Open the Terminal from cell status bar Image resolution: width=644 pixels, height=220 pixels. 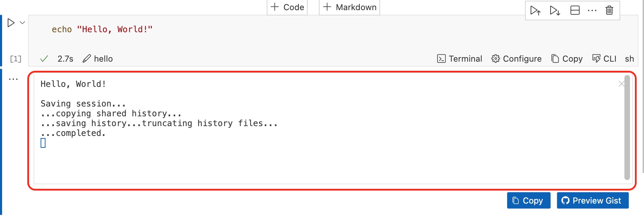460,59
